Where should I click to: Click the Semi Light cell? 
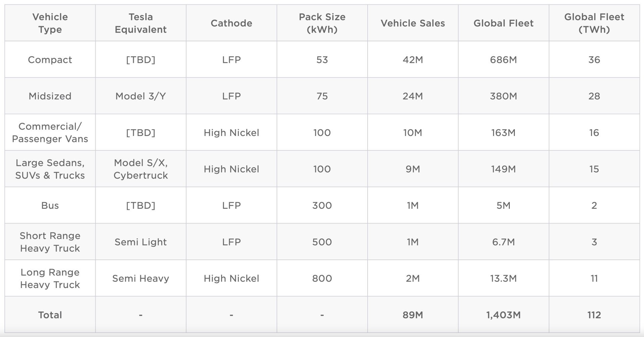(141, 242)
